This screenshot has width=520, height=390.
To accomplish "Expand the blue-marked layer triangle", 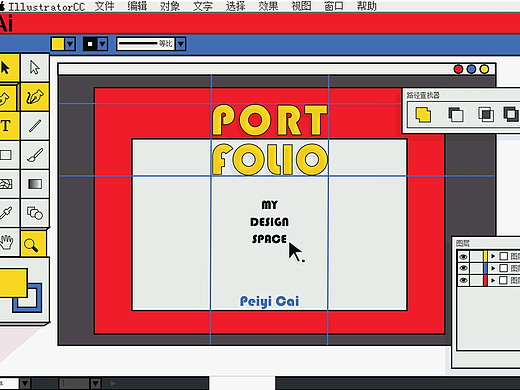I will pos(493,268).
